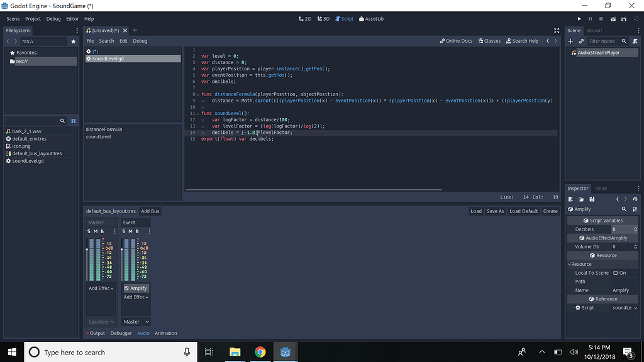Screen dimensions: 644x362
Task: Open Inspector object history
Action: tap(635, 199)
